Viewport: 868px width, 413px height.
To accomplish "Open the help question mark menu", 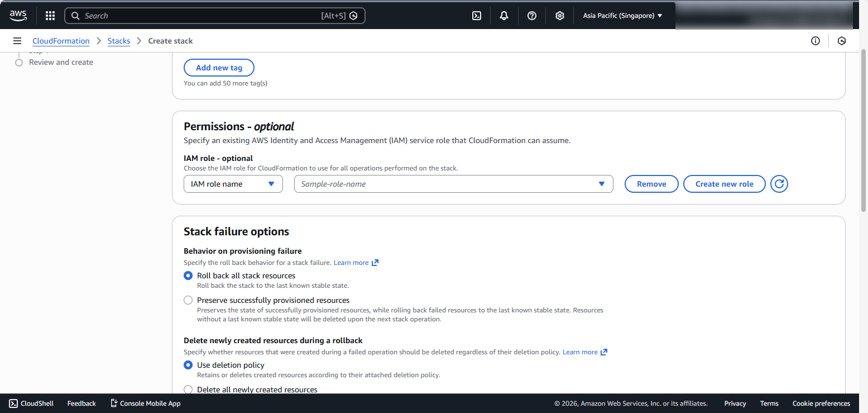I will (x=531, y=15).
